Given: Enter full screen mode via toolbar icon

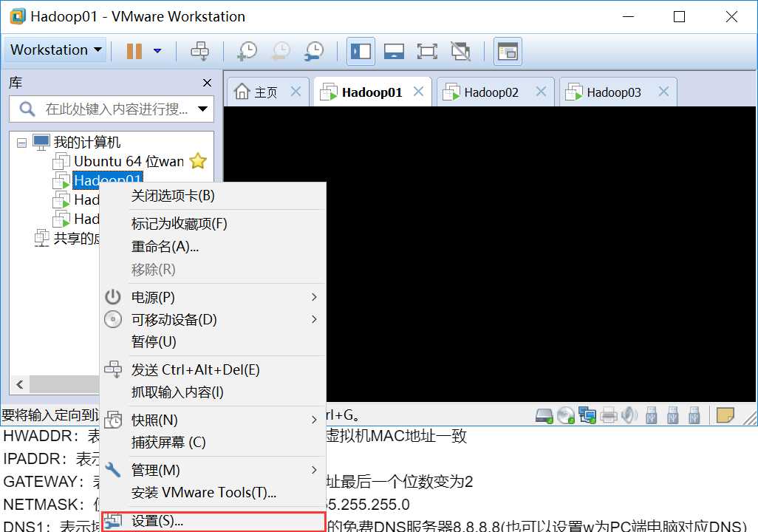Looking at the screenshot, I should [427, 51].
